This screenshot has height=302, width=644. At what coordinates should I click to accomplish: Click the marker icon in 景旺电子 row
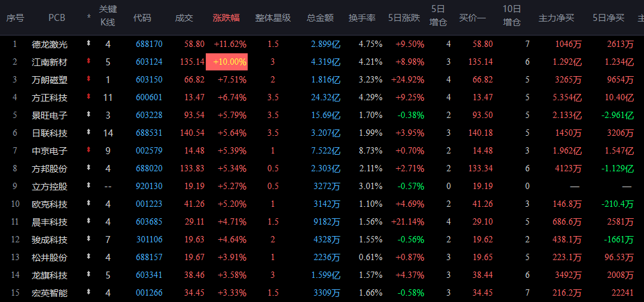pyautogui.click(x=88, y=114)
